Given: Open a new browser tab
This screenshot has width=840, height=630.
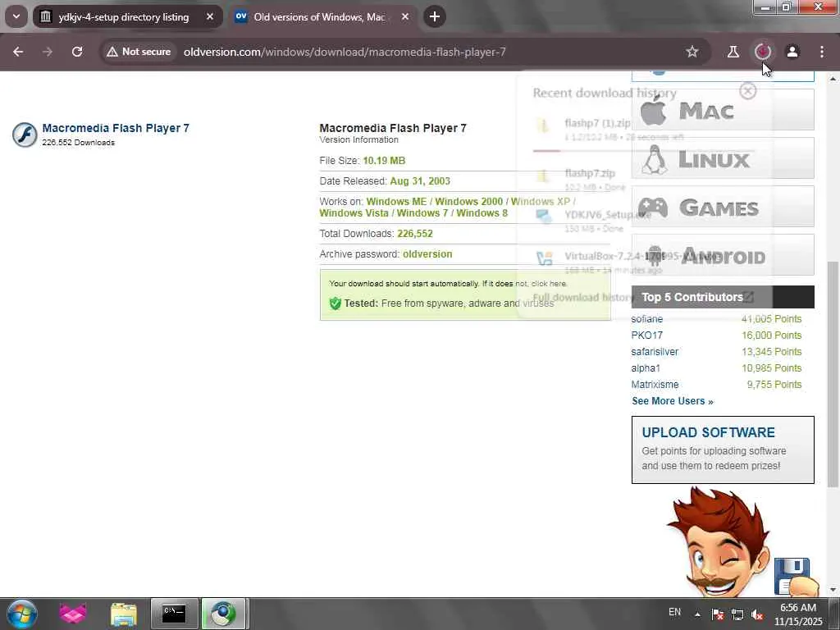Looking at the screenshot, I should (x=435, y=17).
